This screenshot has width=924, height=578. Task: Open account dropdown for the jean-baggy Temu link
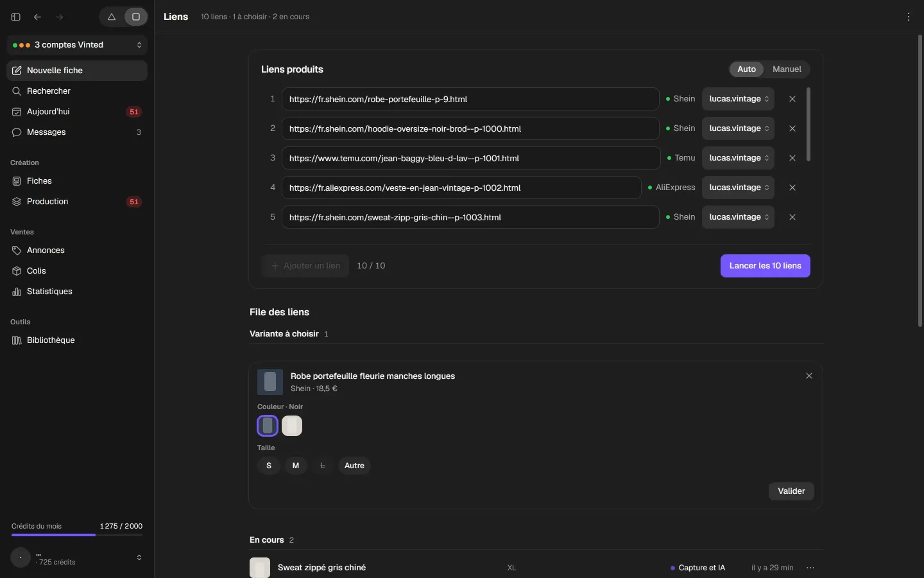[x=738, y=158]
